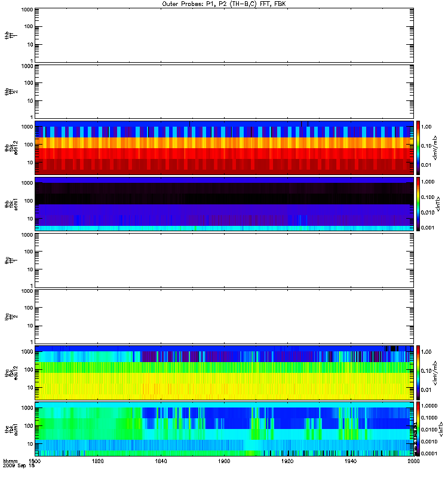
Task: Click '100' y-tick on thc fbk edc12 panel
Action: click(x=29, y=370)
